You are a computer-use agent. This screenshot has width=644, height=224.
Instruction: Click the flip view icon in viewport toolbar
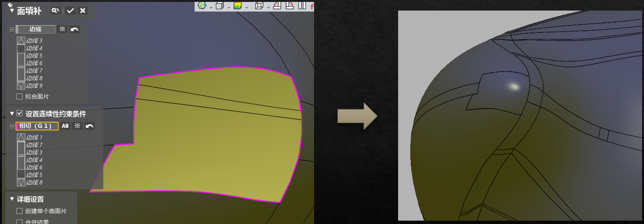point(302,6)
